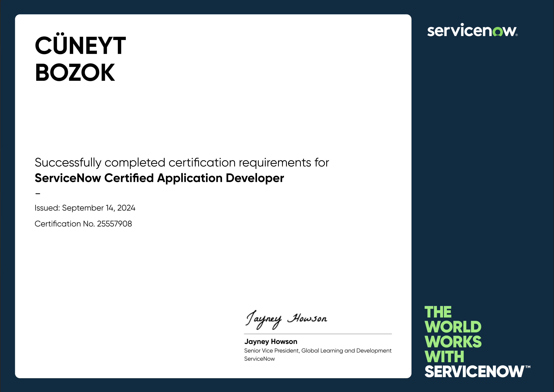Click the registered mark beside servicenow logo
The width and height of the screenshot is (554, 392).
pyautogui.click(x=516, y=35)
